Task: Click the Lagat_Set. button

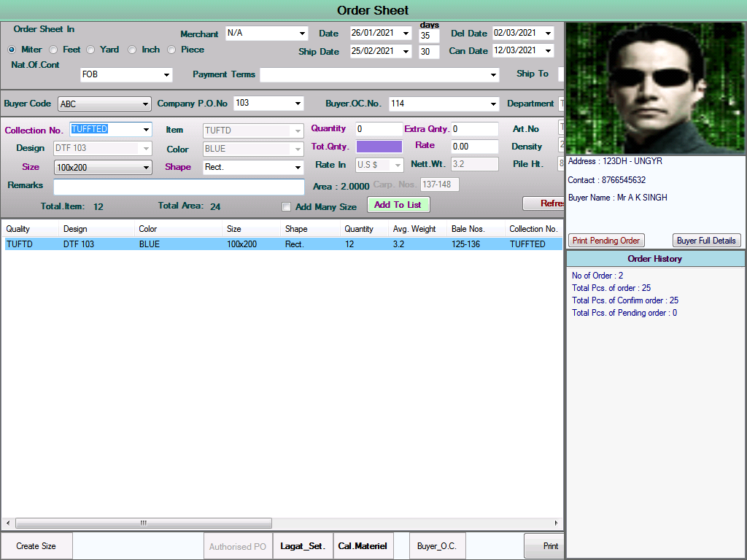Action: point(302,546)
